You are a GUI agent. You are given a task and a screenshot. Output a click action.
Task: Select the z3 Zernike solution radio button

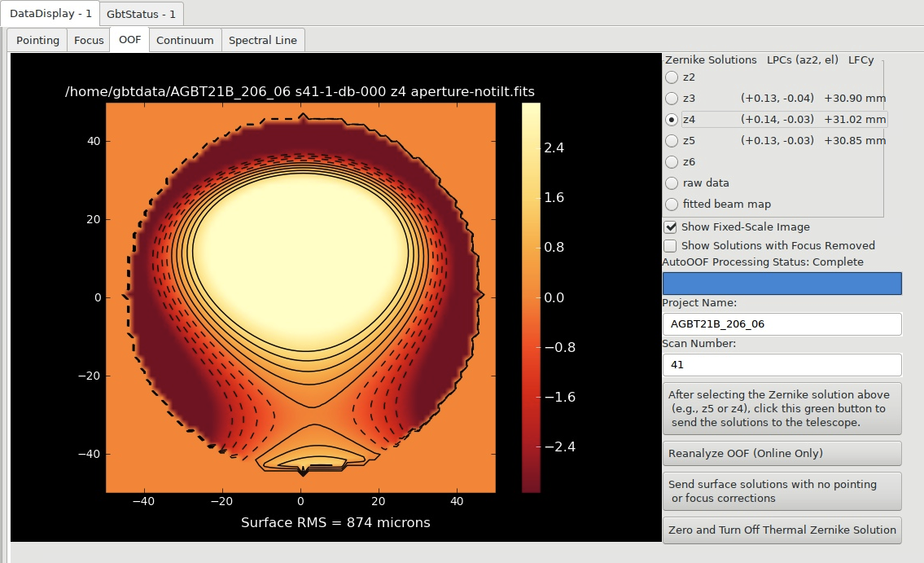tap(672, 99)
